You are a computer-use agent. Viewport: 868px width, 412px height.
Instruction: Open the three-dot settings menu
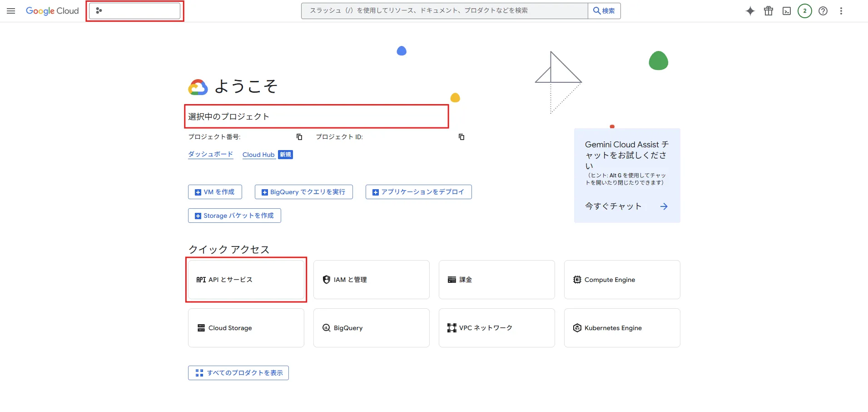841,11
